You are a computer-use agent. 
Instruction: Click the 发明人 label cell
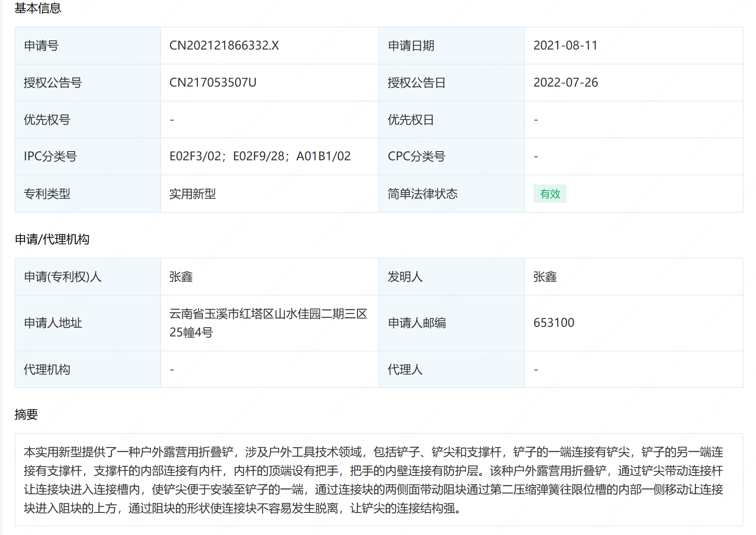[x=452, y=277]
